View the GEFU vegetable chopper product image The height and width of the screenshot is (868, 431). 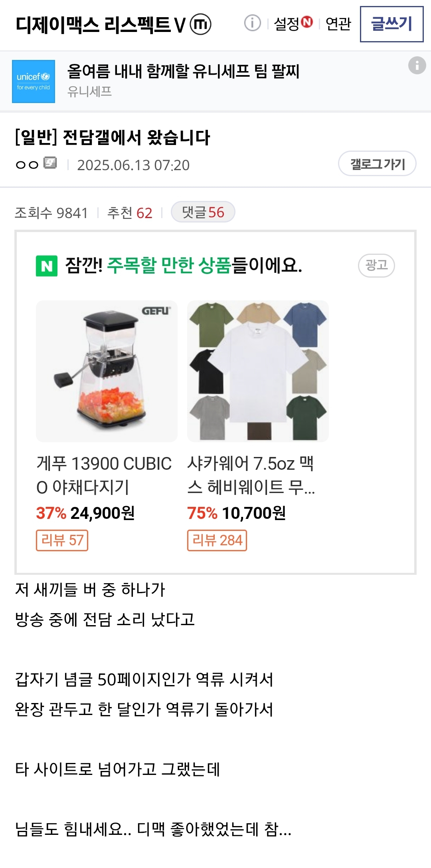[x=107, y=371]
